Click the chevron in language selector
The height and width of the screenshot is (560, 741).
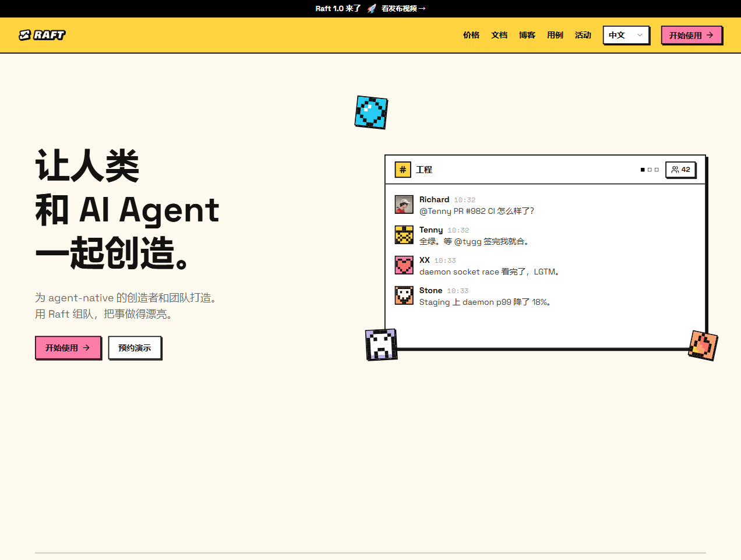640,35
